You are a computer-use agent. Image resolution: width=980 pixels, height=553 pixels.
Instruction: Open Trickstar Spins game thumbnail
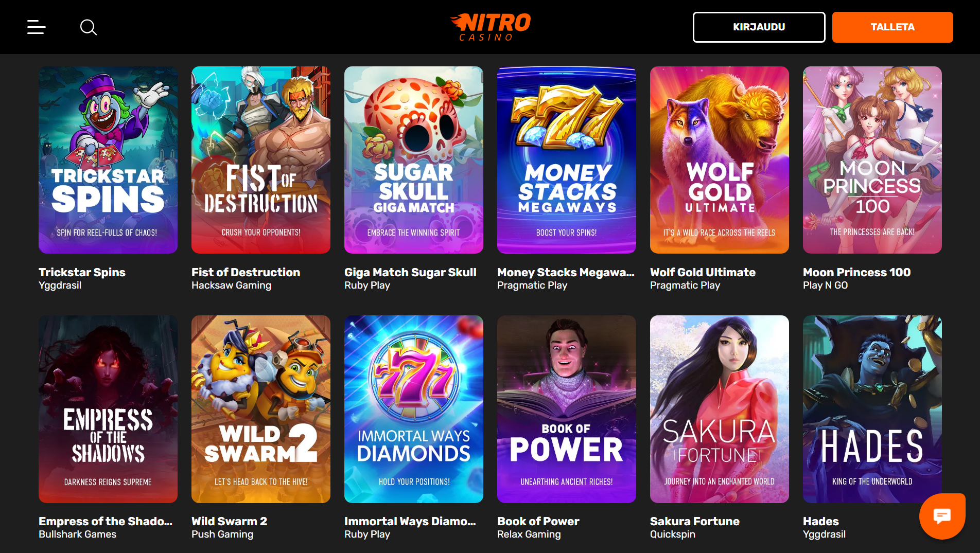108,159
